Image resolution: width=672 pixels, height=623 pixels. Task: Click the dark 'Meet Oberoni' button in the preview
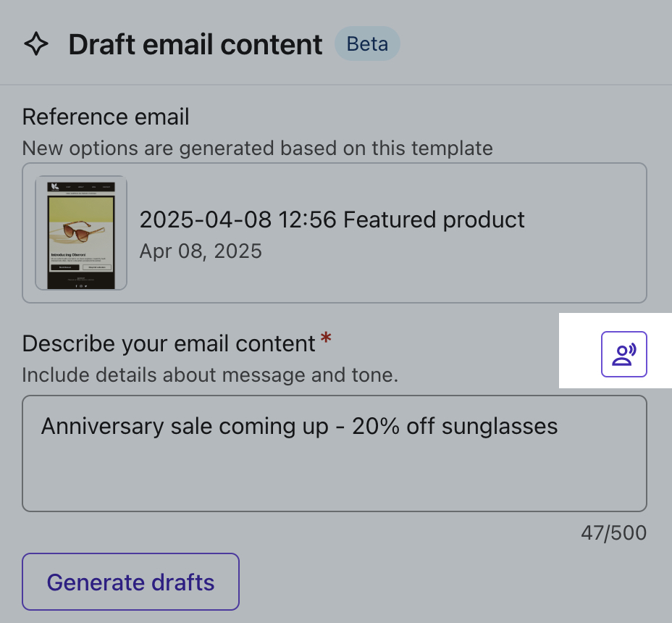click(65, 267)
